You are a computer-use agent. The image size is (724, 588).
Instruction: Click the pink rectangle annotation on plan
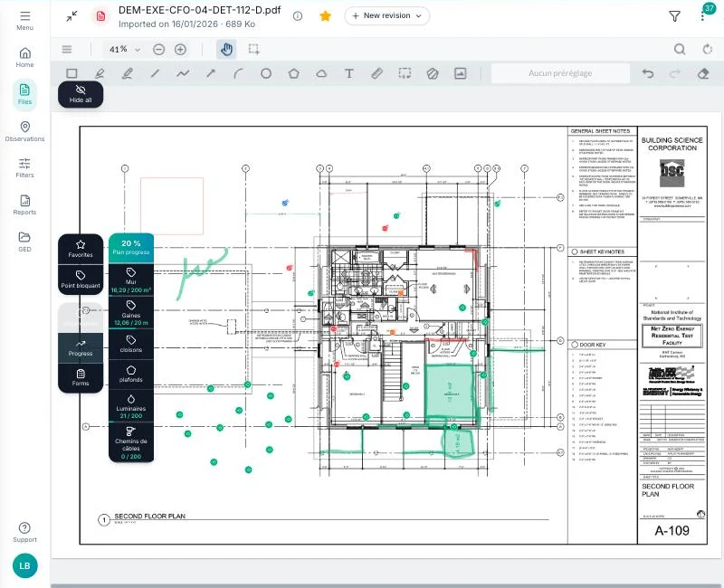pos(172,206)
